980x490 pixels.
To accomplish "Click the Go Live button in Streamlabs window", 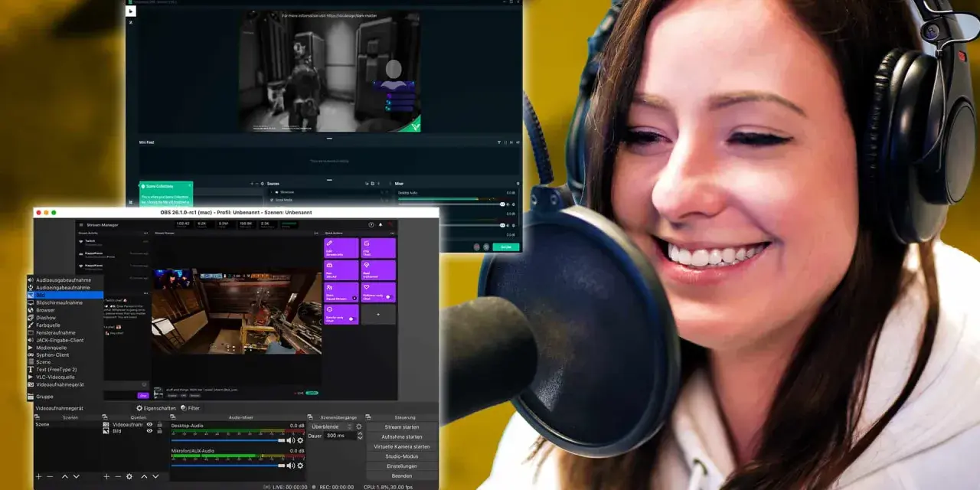I will click(x=506, y=247).
